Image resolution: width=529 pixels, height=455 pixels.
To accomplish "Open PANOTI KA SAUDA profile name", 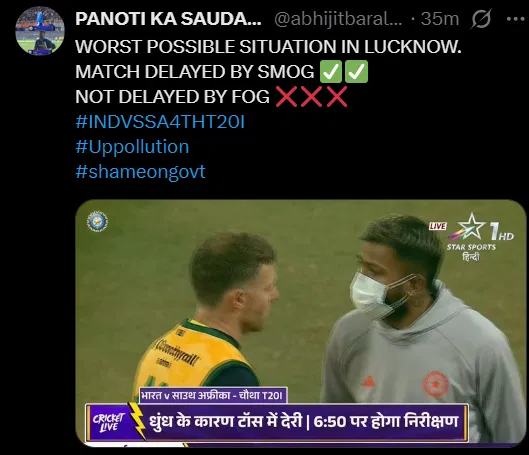I will 168,19.
